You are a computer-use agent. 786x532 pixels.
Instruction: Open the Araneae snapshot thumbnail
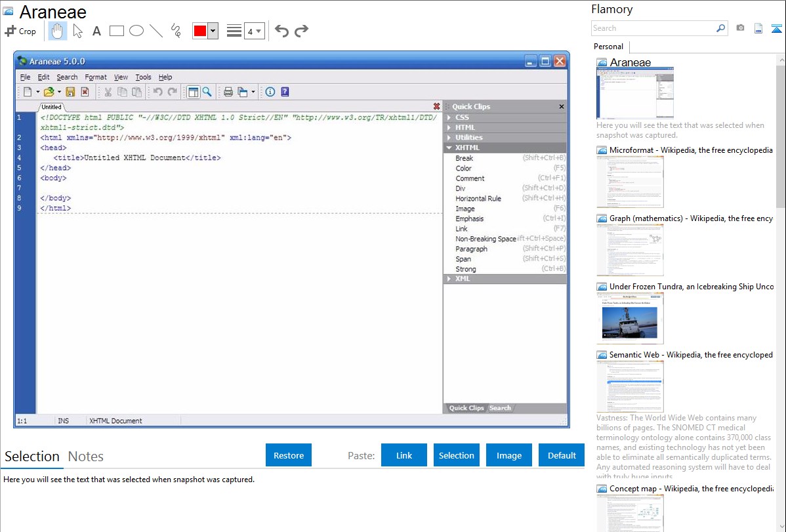point(635,93)
